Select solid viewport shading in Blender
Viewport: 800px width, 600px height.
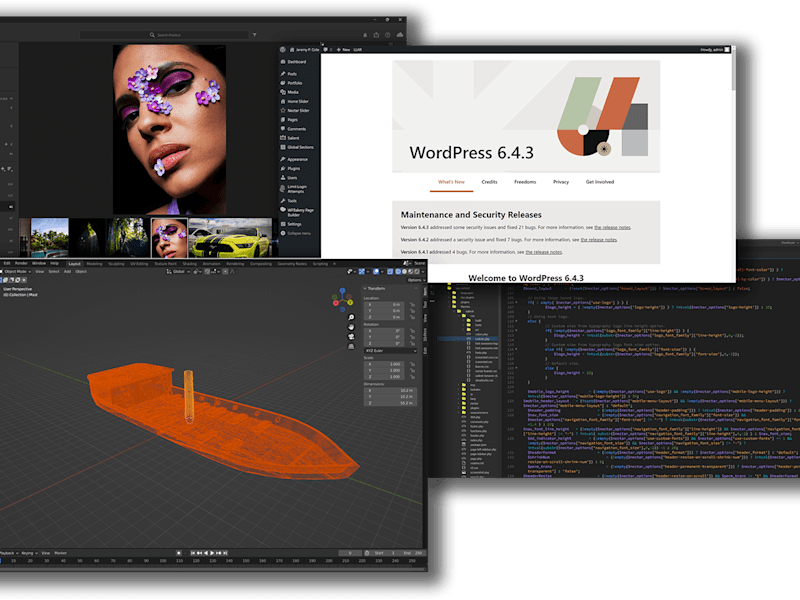(x=405, y=271)
